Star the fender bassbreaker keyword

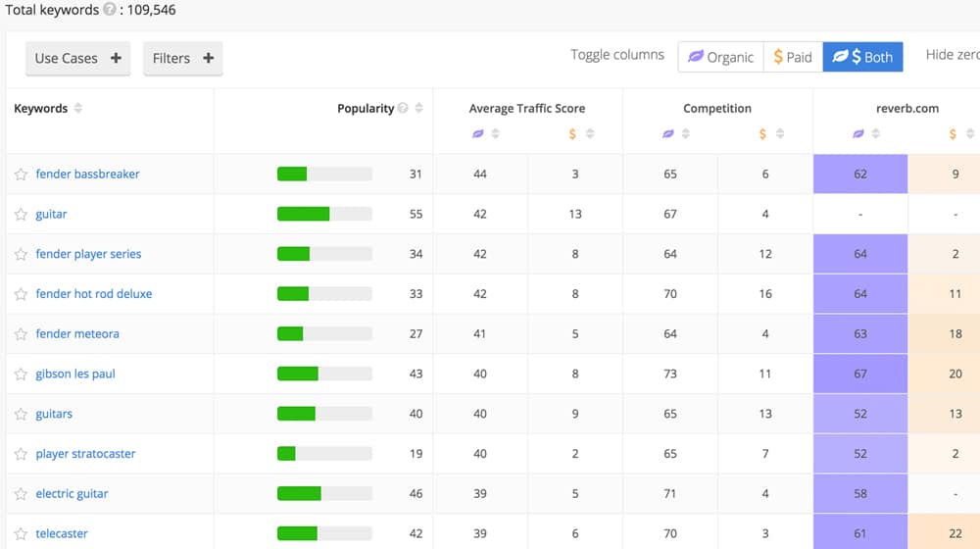[x=21, y=175]
